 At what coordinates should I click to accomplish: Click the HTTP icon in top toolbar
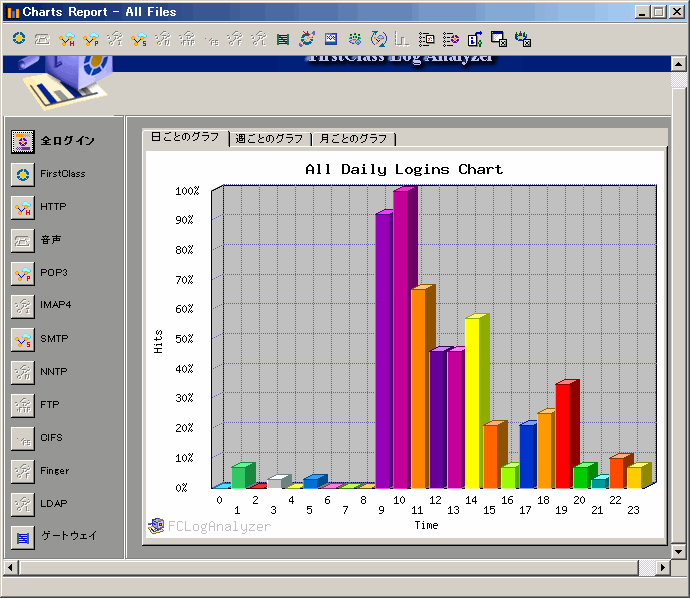[67, 39]
